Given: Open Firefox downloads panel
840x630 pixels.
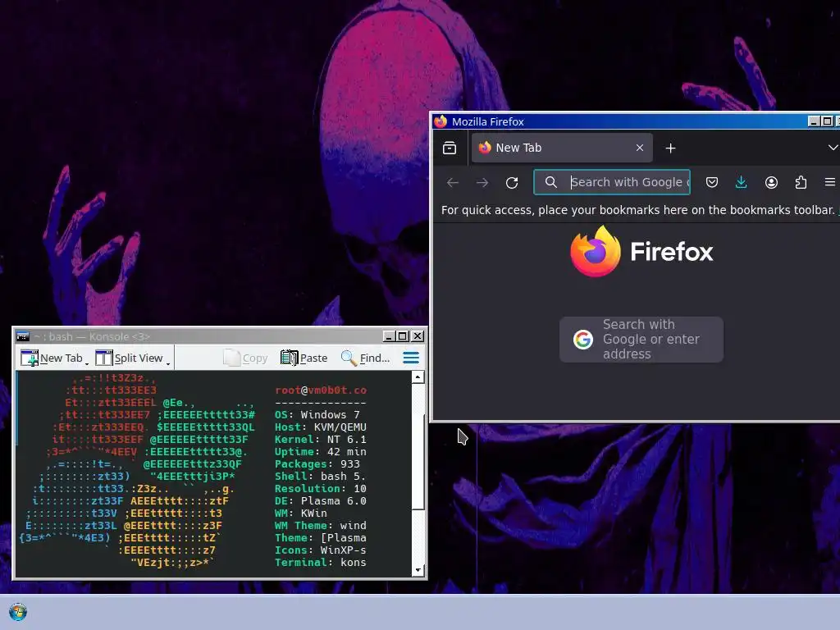Looking at the screenshot, I should click(741, 183).
